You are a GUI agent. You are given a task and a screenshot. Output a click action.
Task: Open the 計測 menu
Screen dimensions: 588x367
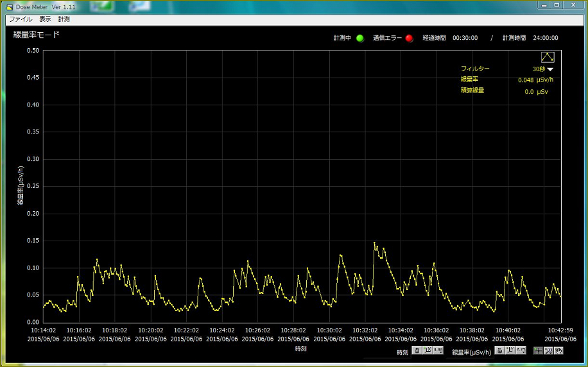tap(64, 19)
